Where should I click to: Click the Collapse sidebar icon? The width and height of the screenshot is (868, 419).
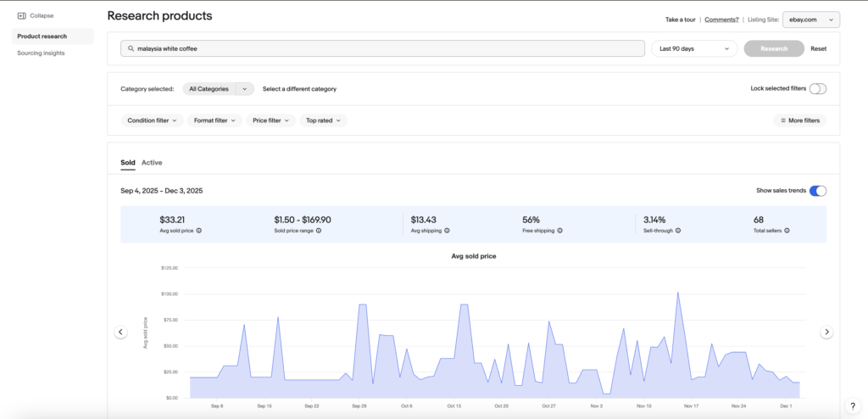click(x=22, y=15)
